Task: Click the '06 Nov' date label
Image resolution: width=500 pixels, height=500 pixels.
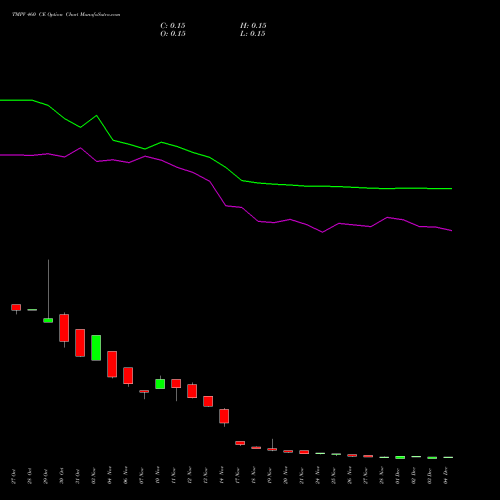Action: 126,476
